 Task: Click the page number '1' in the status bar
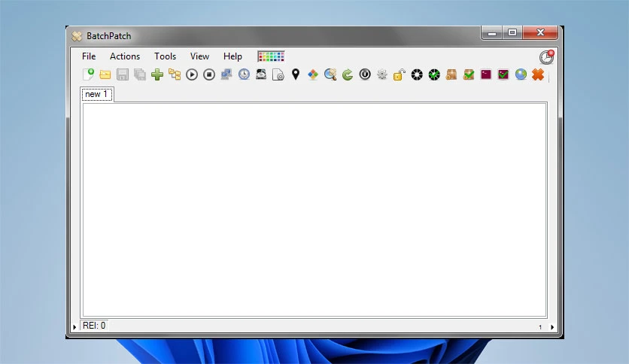[540, 327]
